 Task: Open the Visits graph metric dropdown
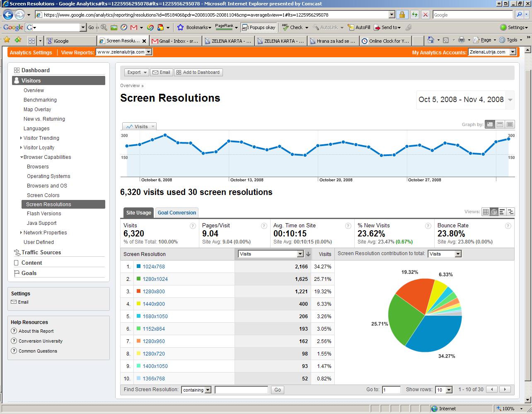pos(139,127)
